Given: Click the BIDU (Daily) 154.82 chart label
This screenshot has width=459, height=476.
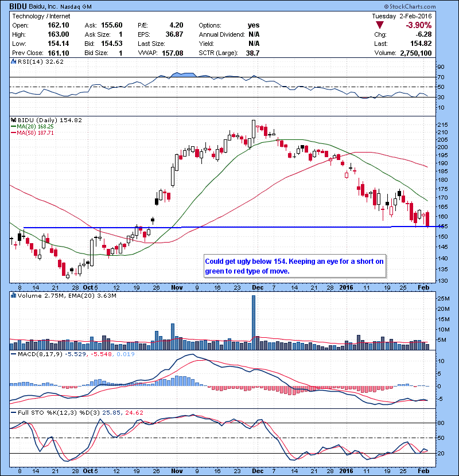Looking at the screenshot, I should pyautogui.click(x=50, y=120).
